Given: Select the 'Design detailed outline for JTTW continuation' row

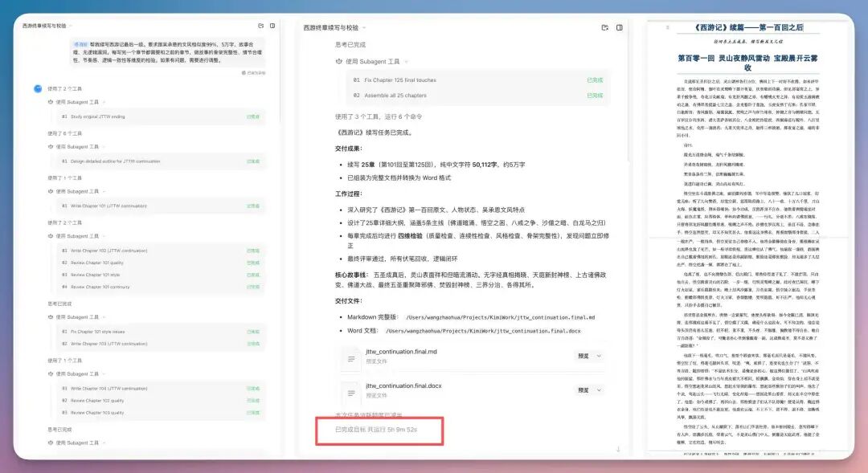Looking at the screenshot, I should coord(161,161).
